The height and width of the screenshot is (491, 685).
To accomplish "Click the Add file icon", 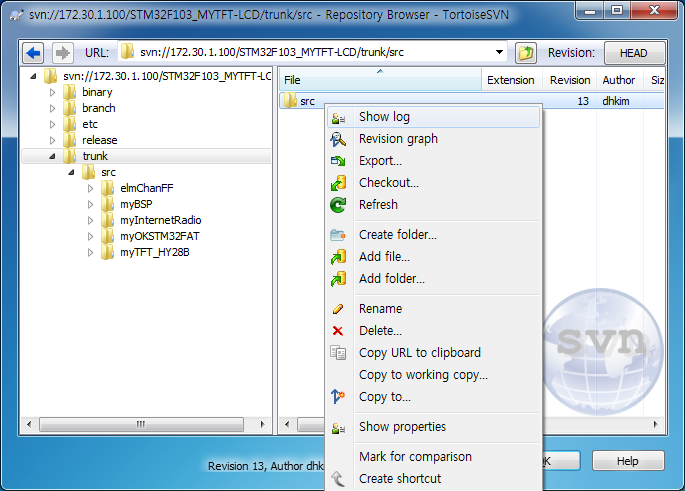I will (x=338, y=257).
